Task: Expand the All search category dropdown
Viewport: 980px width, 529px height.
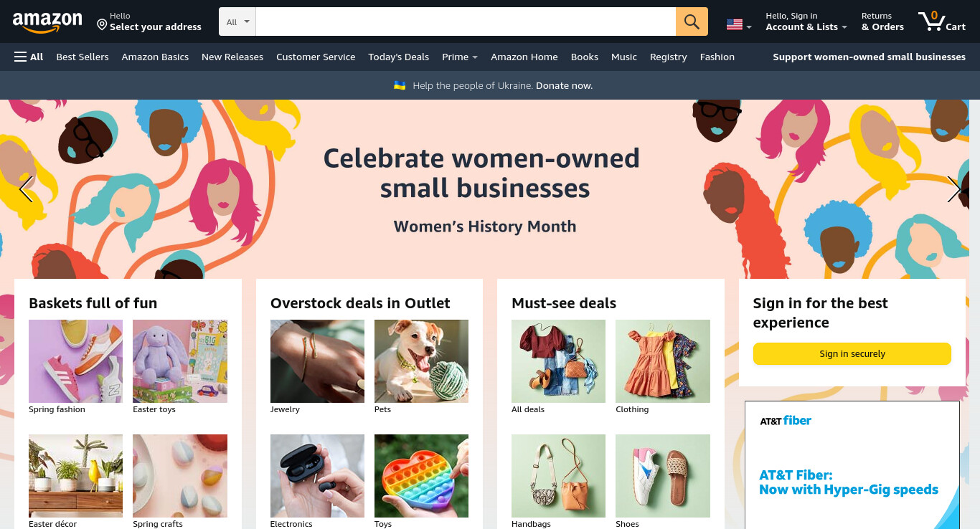Action: click(x=237, y=22)
